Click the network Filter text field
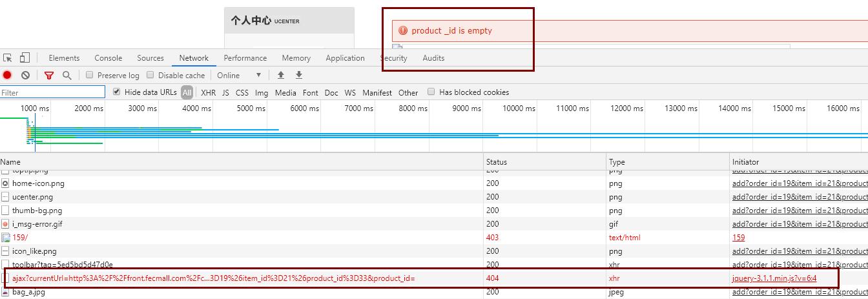 pyautogui.click(x=52, y=92)
